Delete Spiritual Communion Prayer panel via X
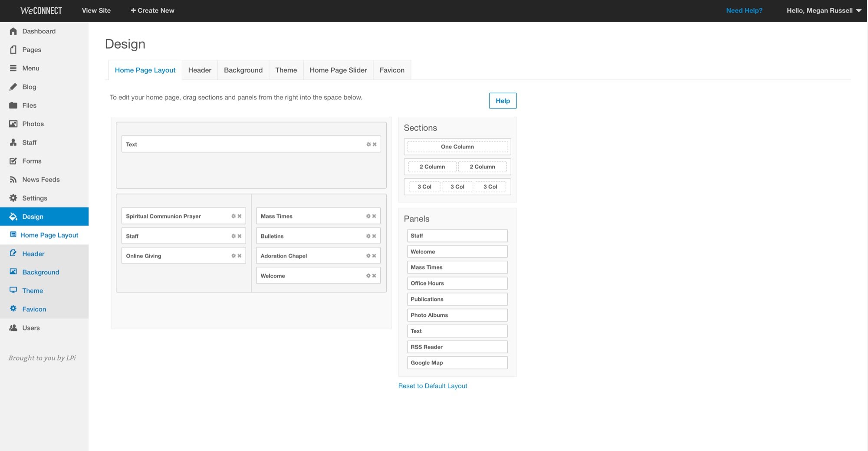 pyautogui.click(x=240, y=216)
